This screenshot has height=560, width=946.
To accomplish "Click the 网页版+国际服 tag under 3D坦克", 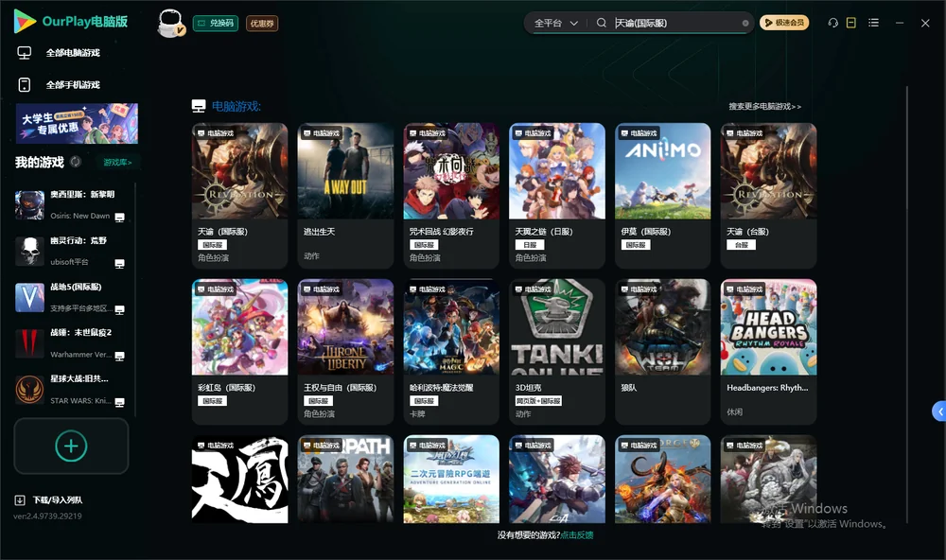I will (x=538, y=401).
